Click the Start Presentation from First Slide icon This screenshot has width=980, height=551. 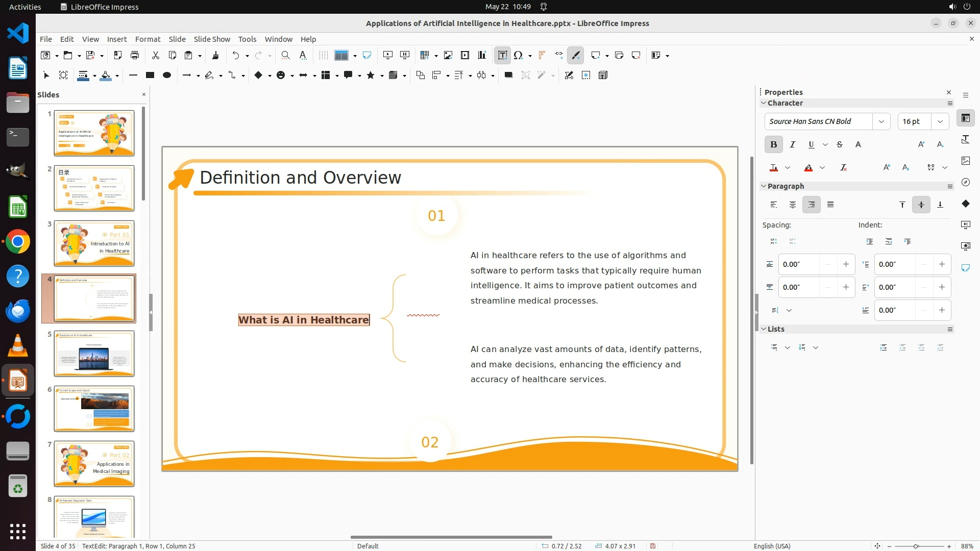click(x=388, y=55)
